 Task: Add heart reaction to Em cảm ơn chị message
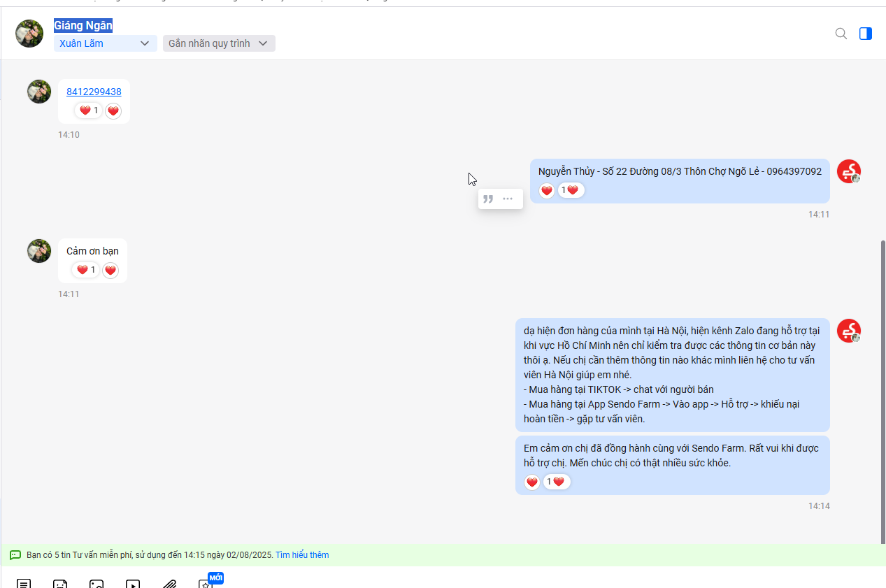click(532, 482)
